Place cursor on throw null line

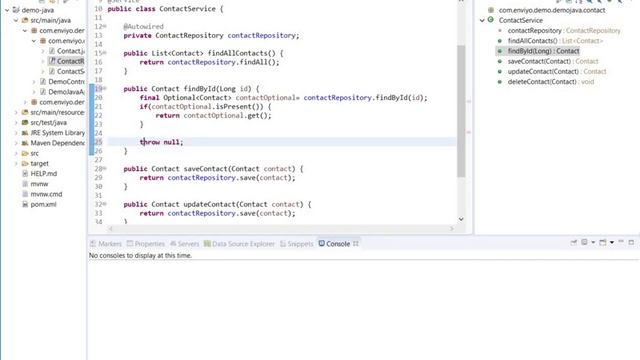[x=162, y=142]
